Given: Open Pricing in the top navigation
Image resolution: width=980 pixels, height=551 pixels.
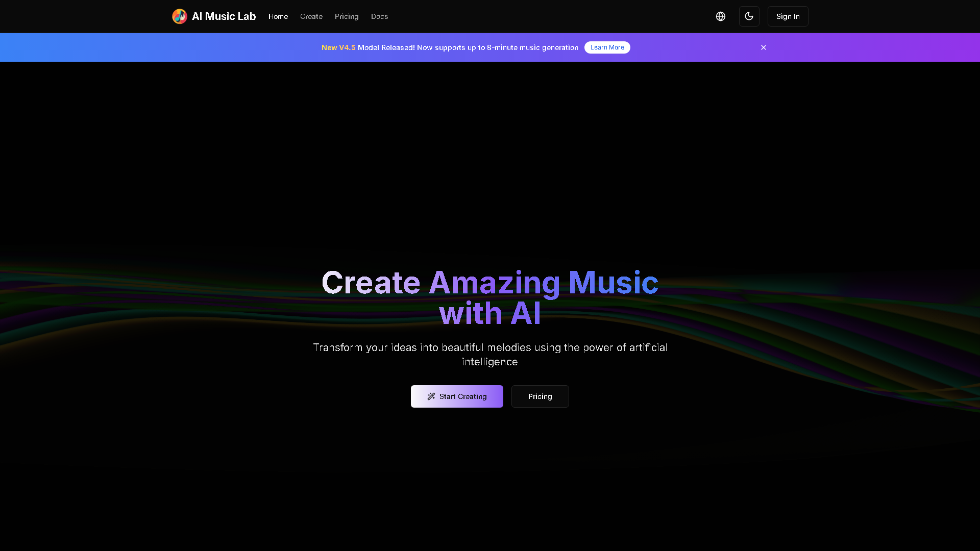Looking at the screenshot, I should [347, 16].
